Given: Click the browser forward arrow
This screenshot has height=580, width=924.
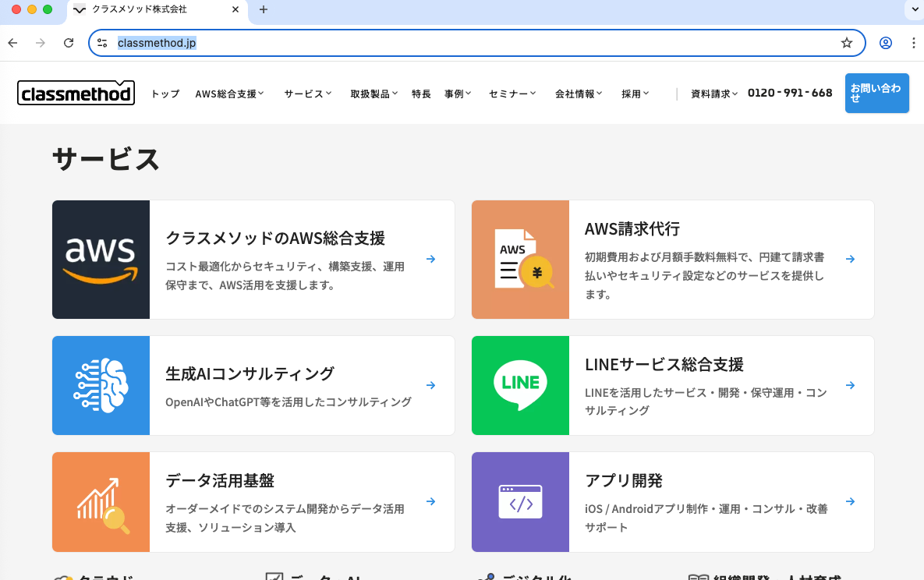Looking at the screenshot, I should [40, 43].
